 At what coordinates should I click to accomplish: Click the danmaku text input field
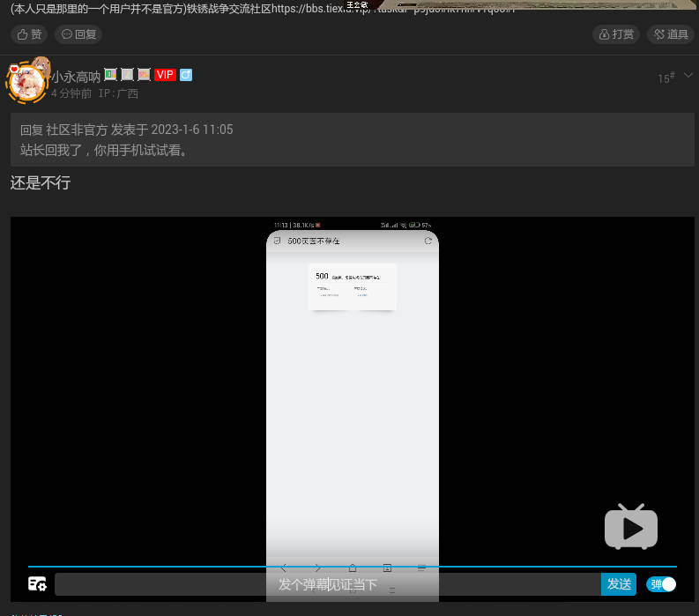point(327,584)
